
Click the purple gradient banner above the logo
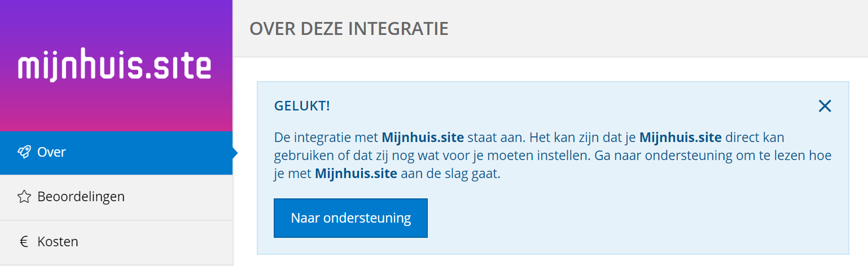[x=116, y=23]
